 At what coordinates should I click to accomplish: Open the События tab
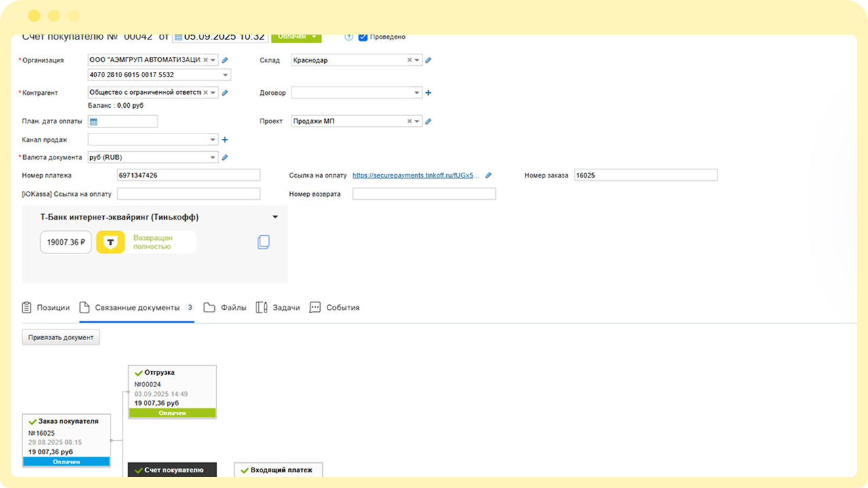coord(334,307)
